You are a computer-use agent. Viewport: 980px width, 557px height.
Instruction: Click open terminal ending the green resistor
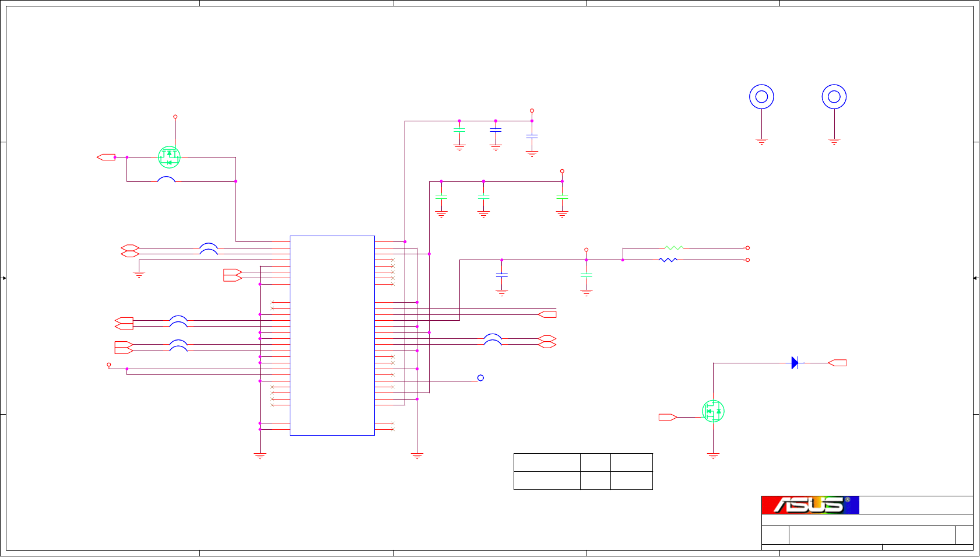[747, 248]
